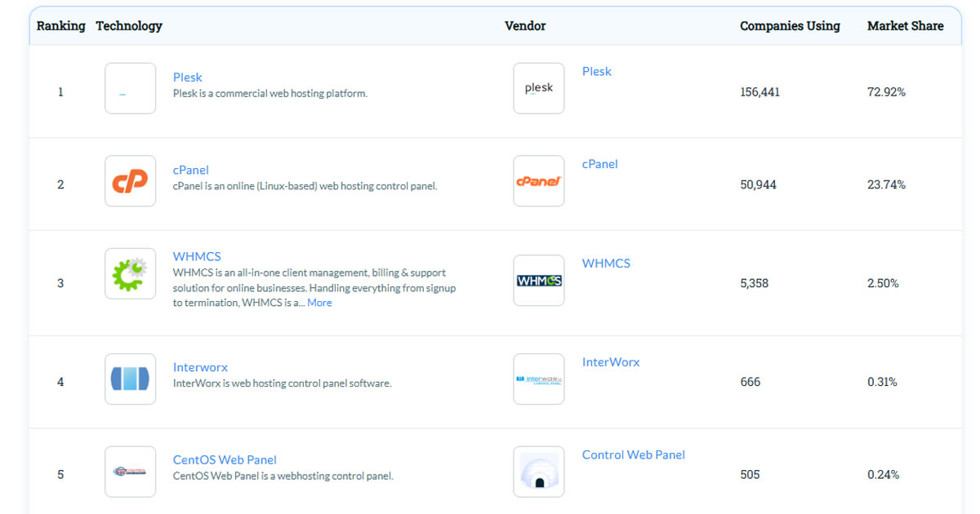The image size is (980, 514).
Task: Click the blue Interworx technology icon
Action: click(x=130, y=379)
